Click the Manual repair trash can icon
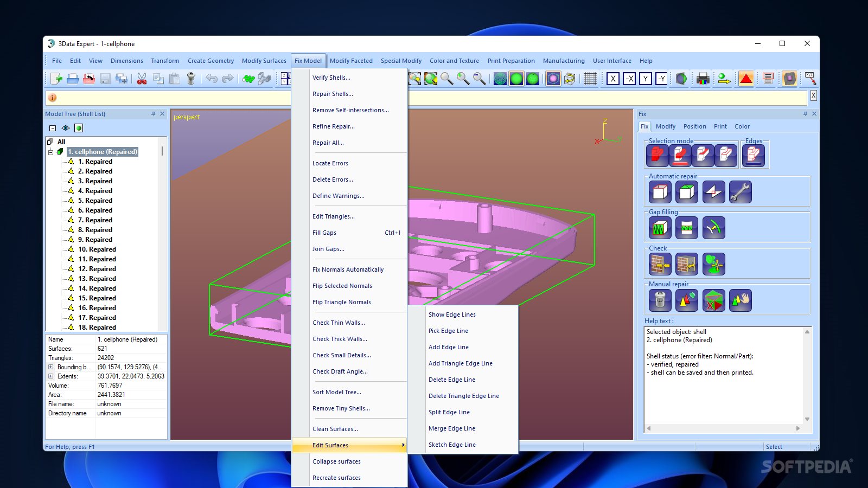Viewport: 868px width, 488px height. pos(660,300)
